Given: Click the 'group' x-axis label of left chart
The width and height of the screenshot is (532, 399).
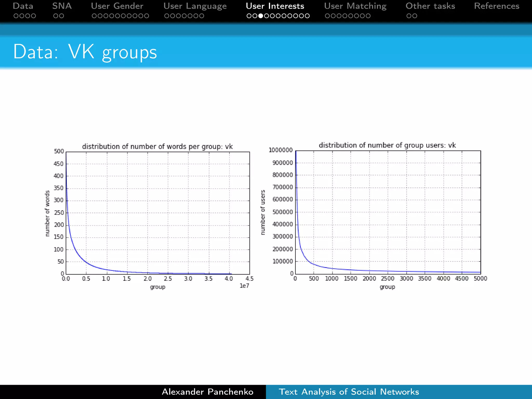Looking at the screenshot, I should [158, 287].
